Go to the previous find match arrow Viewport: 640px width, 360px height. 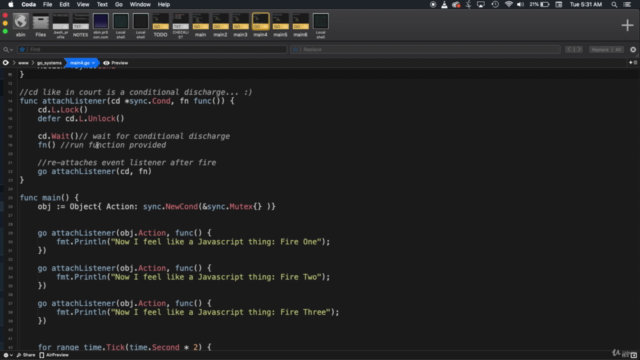click(x=570, y=49)
